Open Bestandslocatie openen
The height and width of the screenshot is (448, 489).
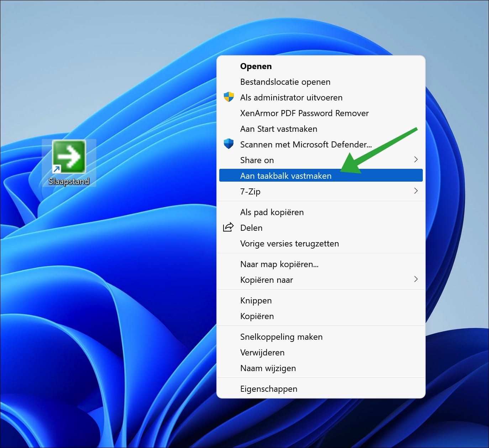pos(285,82)
